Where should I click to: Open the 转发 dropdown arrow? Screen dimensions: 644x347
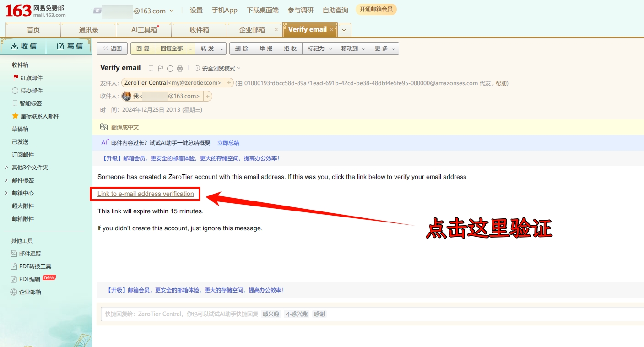(222, 49)
